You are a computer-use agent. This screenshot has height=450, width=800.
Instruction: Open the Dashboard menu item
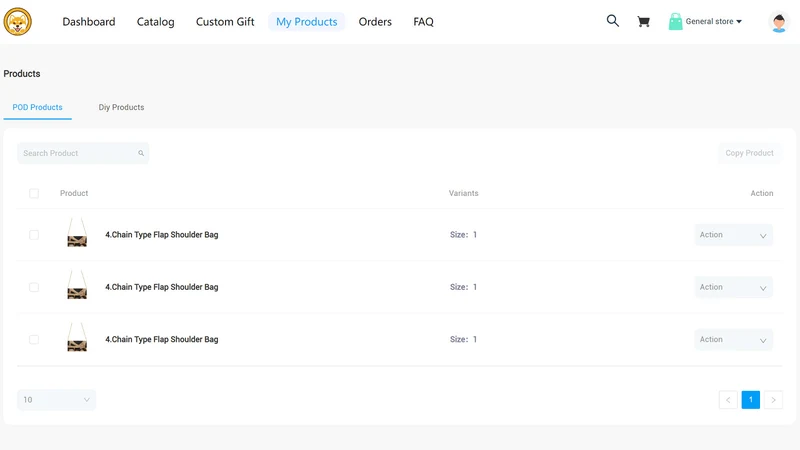point(89,22)
